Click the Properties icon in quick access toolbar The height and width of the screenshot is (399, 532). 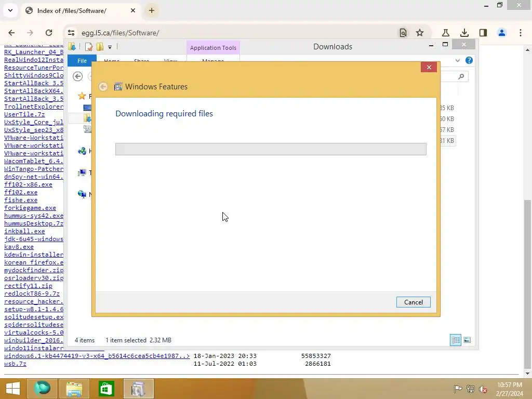point(89,46)
